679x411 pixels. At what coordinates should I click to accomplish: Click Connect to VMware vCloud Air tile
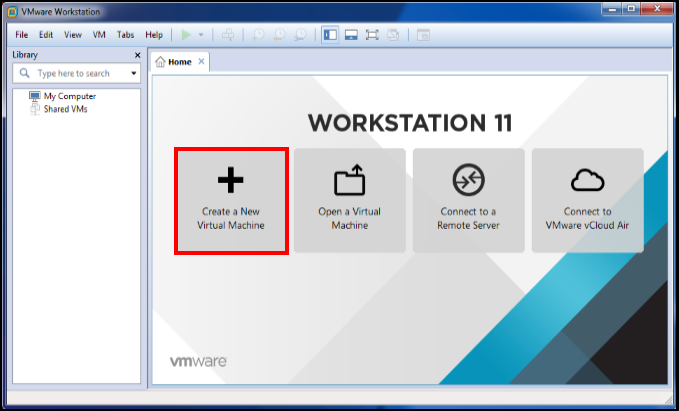pos(588,201)
